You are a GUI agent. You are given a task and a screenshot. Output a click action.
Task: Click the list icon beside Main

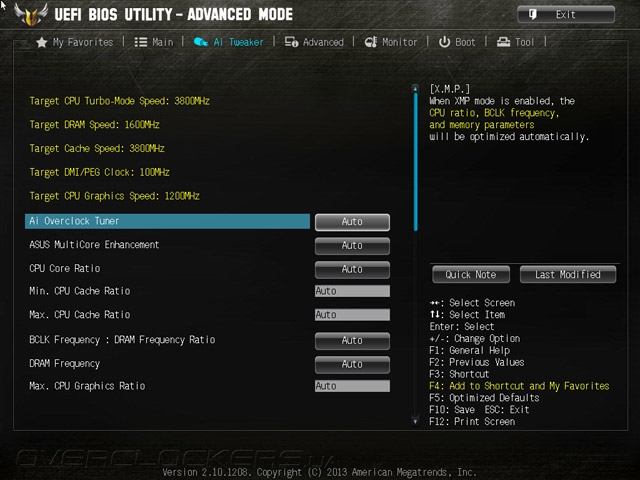[141, 42]
